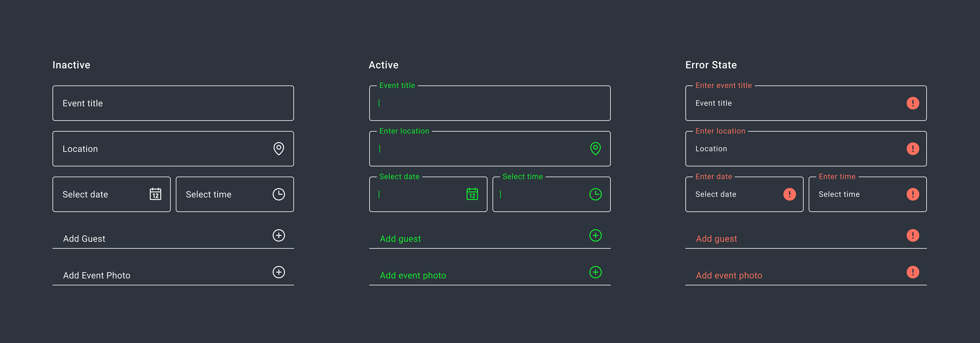Click the clock icon in inactive Select time
The width and height of the screenshot is (980, 343).
tap(279, 194)
